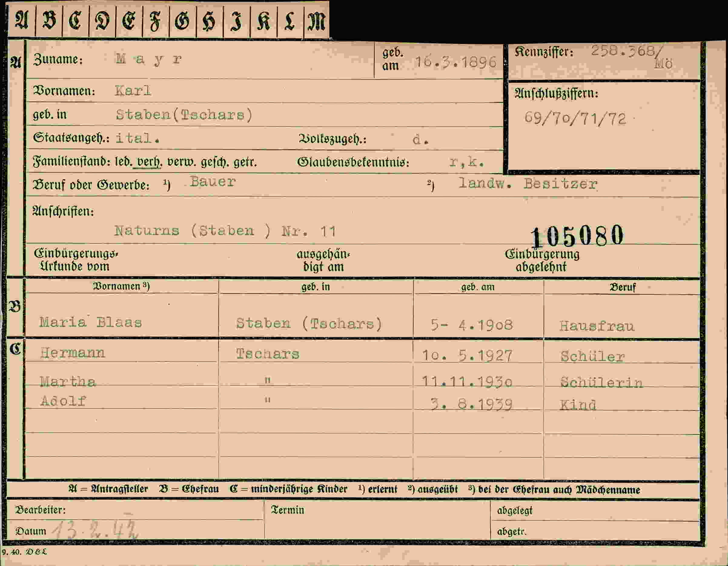Click the "Einbürgerungs-Urkunde vom" label
Viewport: 728px width, 566px height.
(76, 260)
